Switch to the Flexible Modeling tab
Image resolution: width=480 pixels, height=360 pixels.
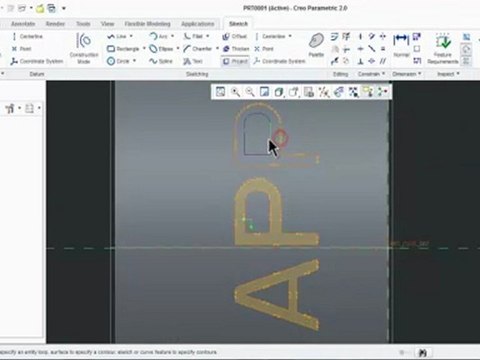147,24
